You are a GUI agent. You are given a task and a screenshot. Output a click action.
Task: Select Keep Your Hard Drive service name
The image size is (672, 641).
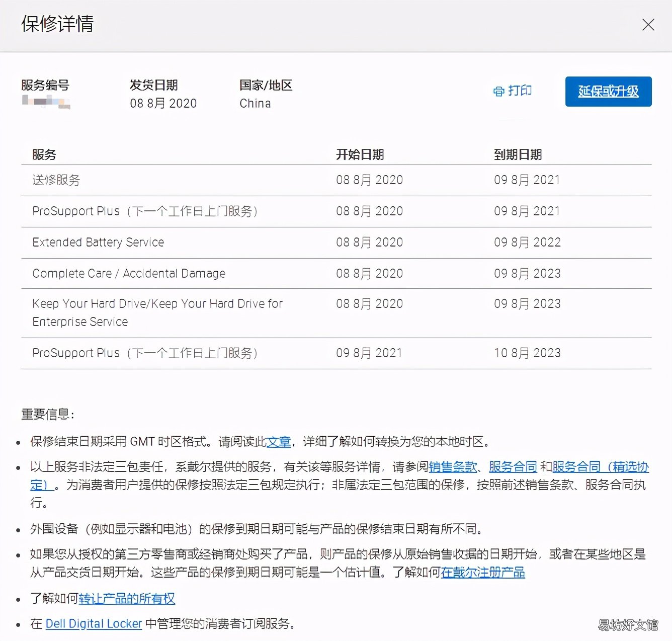(157, 312)
